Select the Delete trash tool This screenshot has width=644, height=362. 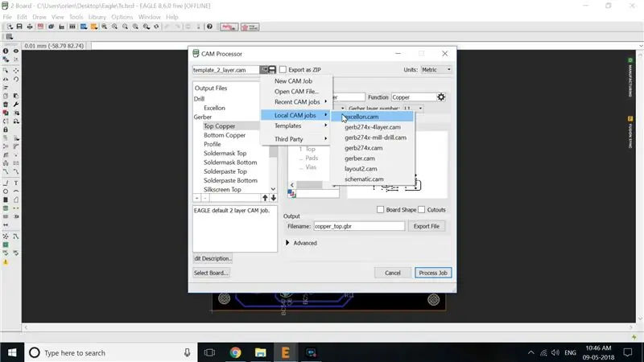(6, 105)
